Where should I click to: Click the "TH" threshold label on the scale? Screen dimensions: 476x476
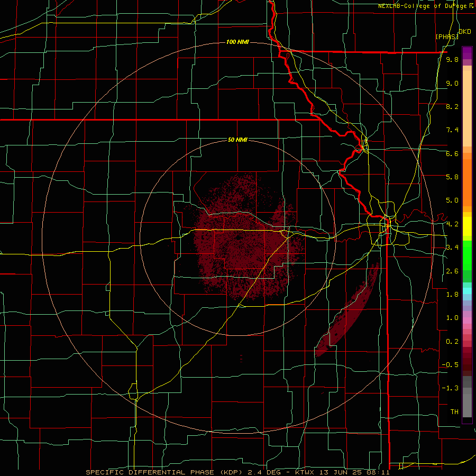point(454,411)
